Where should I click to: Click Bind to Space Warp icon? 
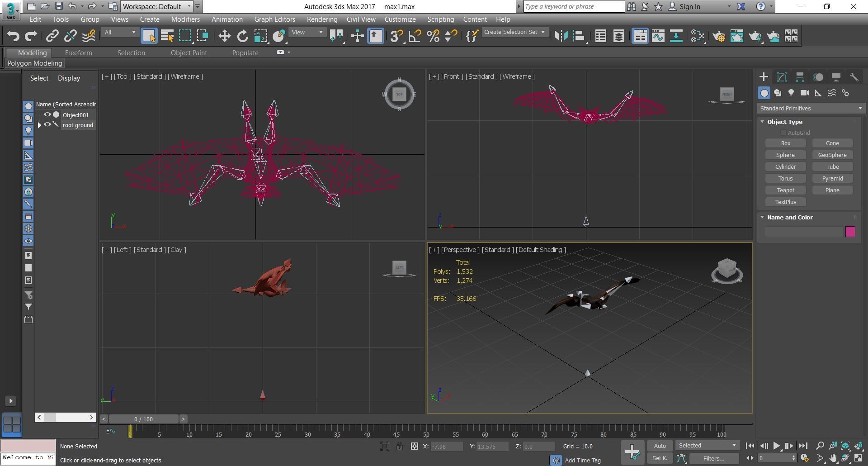89,36
